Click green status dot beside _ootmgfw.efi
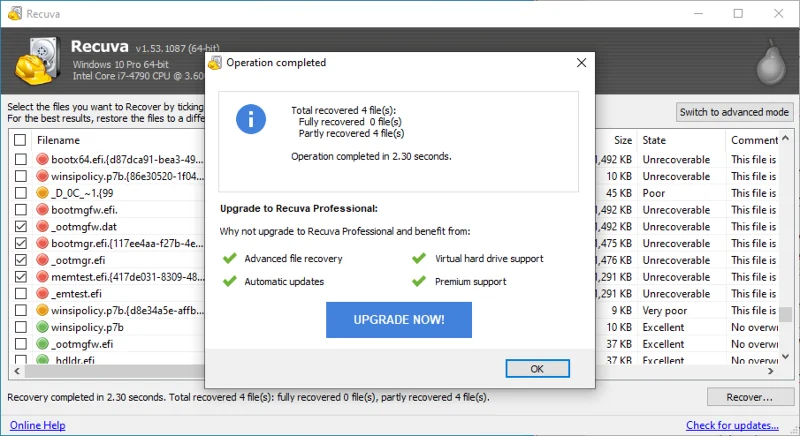This screenshot has width=800, height=436. (x=42, y=344)
